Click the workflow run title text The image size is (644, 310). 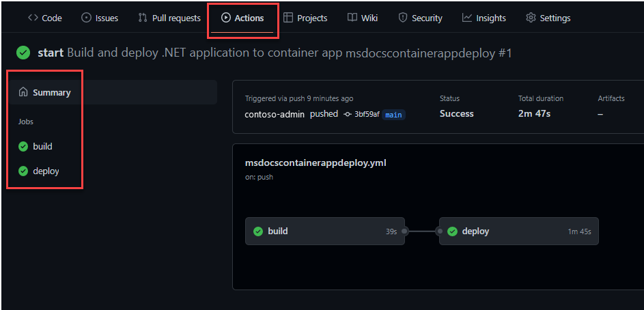tap(275, 53)
